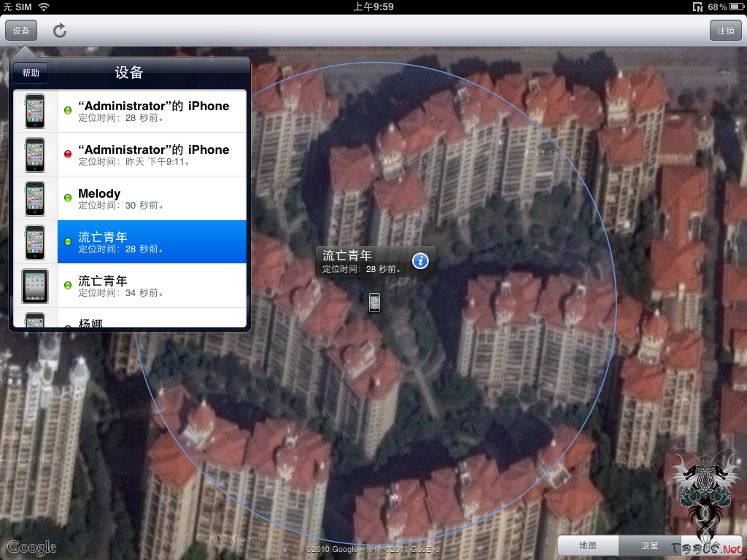Click the red offline dot beside 昨天 下午9:11 device
Viewport: 747px width, 560px height.
[x=68, y=154]
